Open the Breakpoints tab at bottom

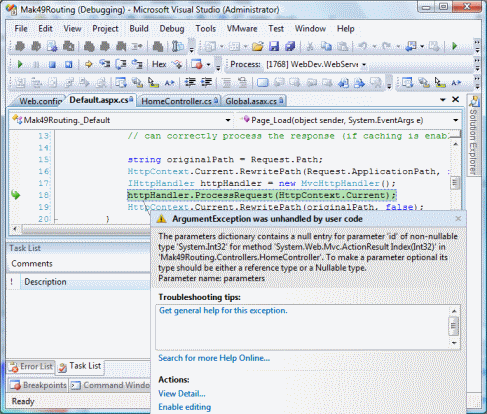click(x=39, y=385)
